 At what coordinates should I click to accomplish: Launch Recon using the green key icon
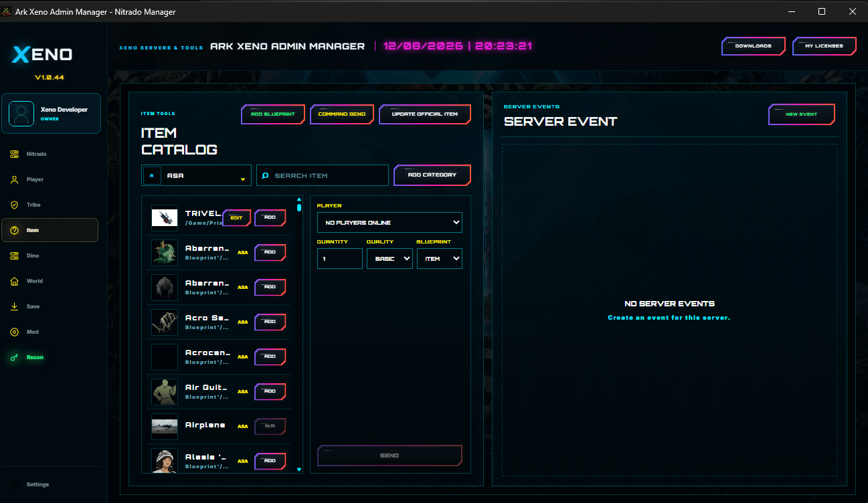tap(14, 358)
